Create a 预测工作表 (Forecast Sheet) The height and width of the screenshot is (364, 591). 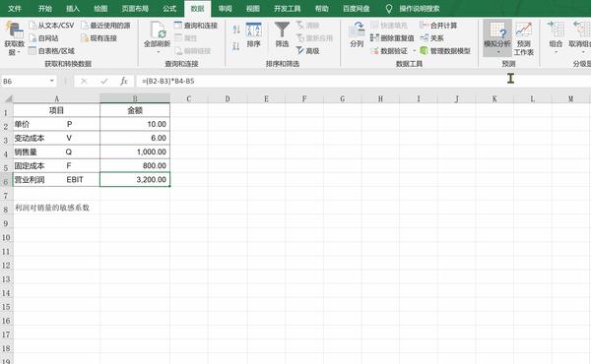[524, 38]
